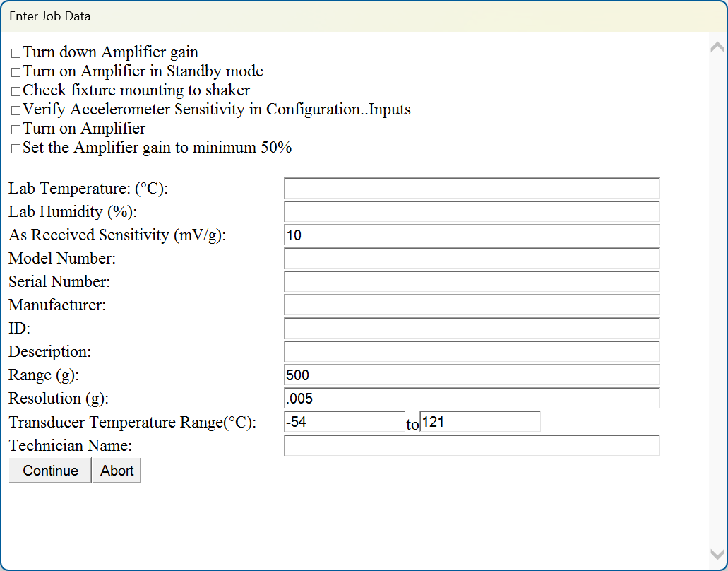This screenshot has height=571, width=728.
Task: Check the Turn down Amplifier gain box
Action: pyautogui.click(x=16, y=54)
